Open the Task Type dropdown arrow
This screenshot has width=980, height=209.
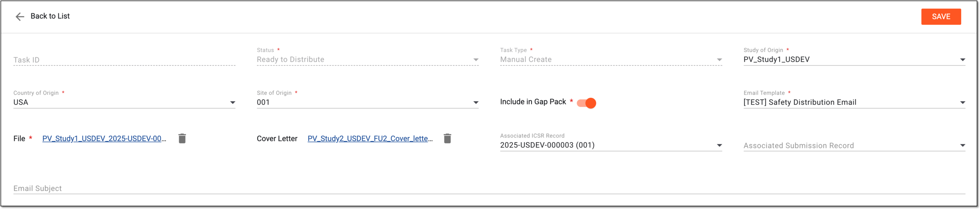tap(719, 60)
